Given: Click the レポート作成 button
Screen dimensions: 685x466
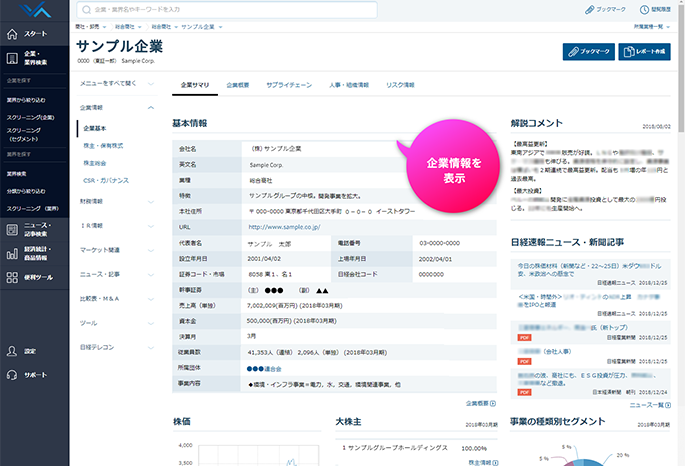Looking at the screenshot, I should tap(644, 52).
